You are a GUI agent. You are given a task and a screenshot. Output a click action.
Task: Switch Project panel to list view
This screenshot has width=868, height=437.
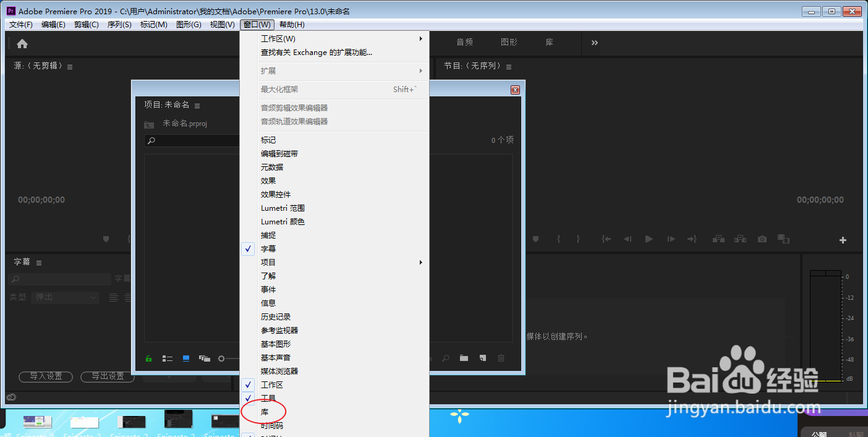pos(167,359)
